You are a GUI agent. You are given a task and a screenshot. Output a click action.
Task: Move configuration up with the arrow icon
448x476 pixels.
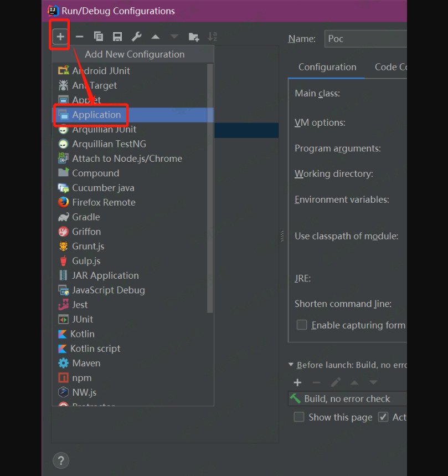coord(156,37)
